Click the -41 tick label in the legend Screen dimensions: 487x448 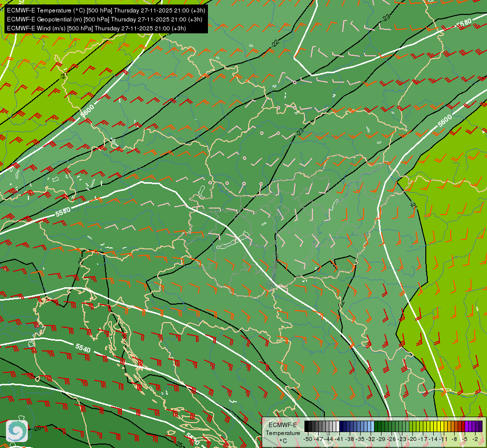click(x=339, y=440)
